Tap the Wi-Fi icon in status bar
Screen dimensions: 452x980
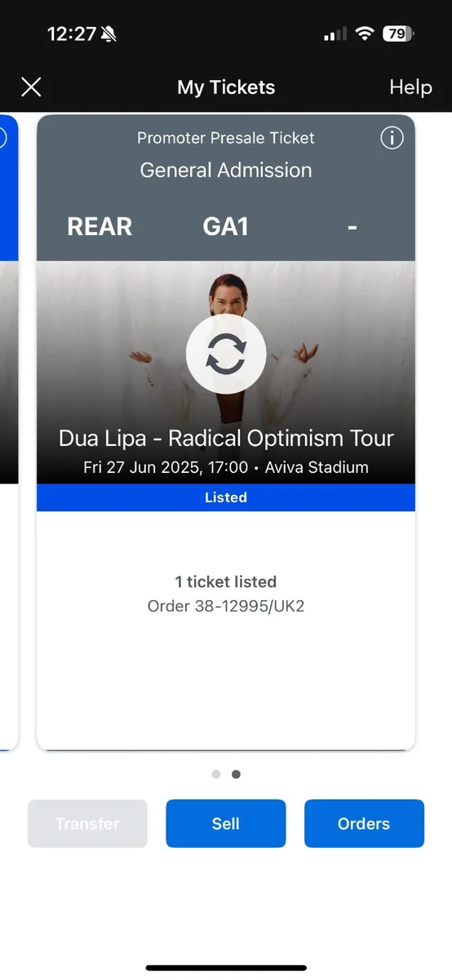pos(364,34)
